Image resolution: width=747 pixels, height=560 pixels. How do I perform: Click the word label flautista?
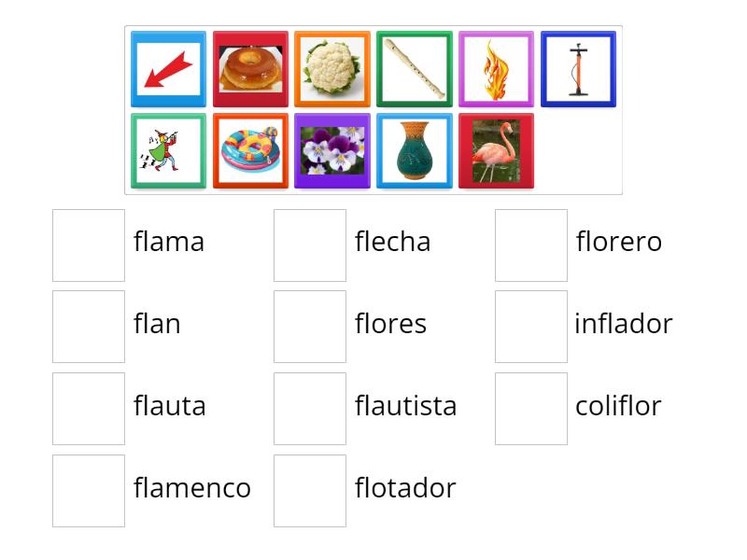point(406,407)
